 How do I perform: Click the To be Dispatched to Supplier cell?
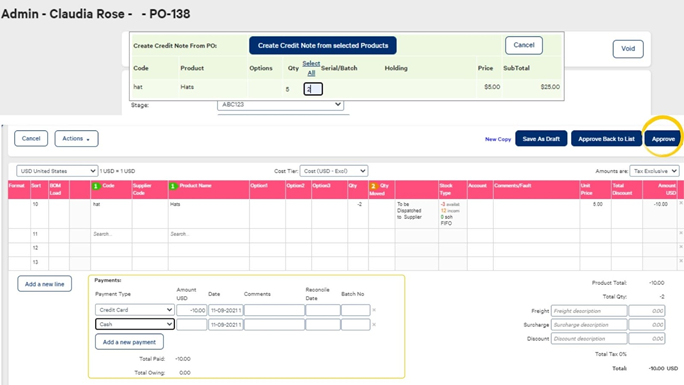click(x=417, y=214)
